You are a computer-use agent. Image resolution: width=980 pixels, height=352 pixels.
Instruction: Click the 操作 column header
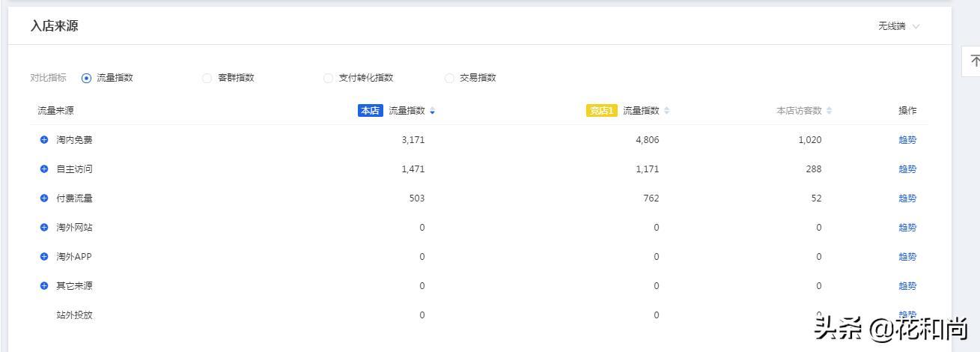[907, 111]
